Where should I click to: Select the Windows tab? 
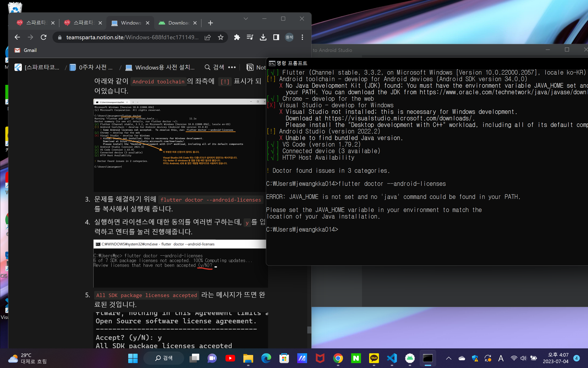coord(130,23)
